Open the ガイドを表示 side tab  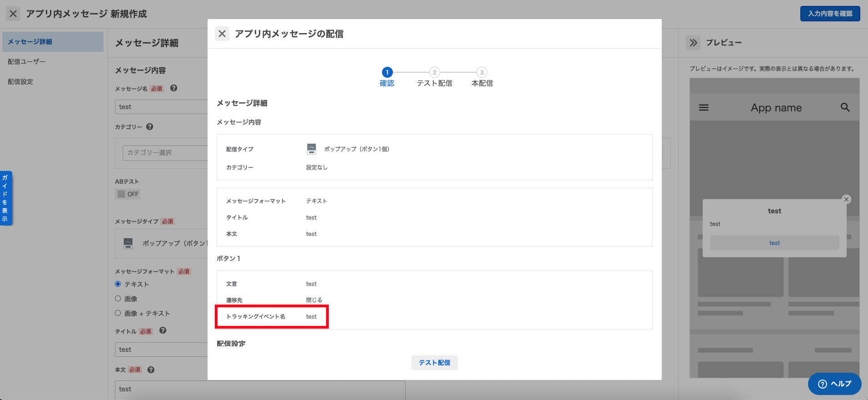tap(5, 198)
